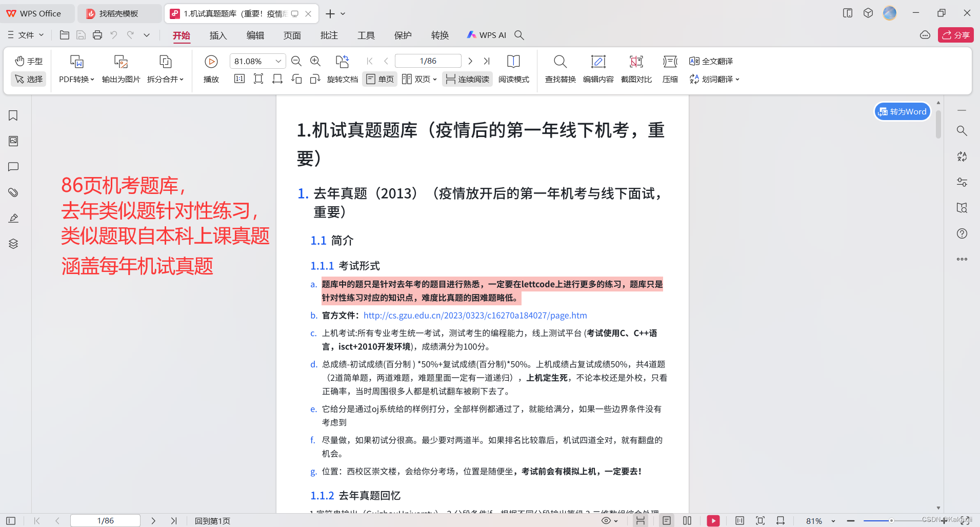The height and width of the screenshot is (527, 980).
Task: Expand quick access toolbar chevron
Action: pyautogui.click(x=147, y=35)
